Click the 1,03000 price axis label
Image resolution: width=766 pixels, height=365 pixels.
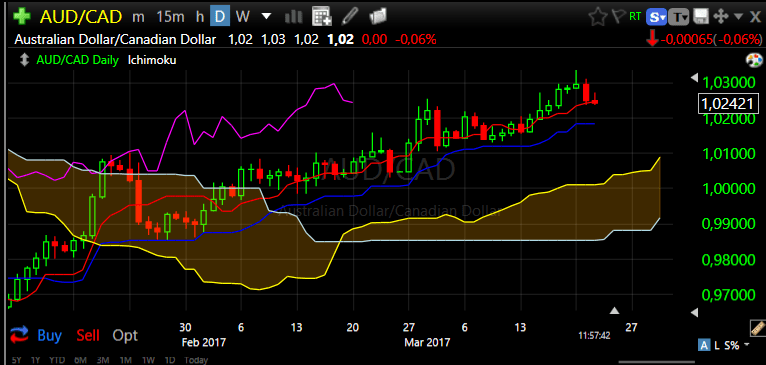pos(729,82)
